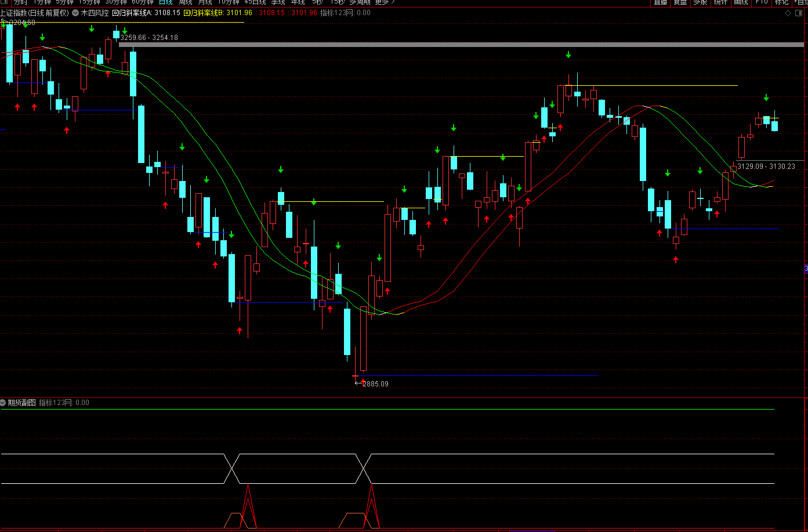Click the 上证指数(日线.前复权) title
Viewport: 808px width, 532px height.
[x=34, y=13]
